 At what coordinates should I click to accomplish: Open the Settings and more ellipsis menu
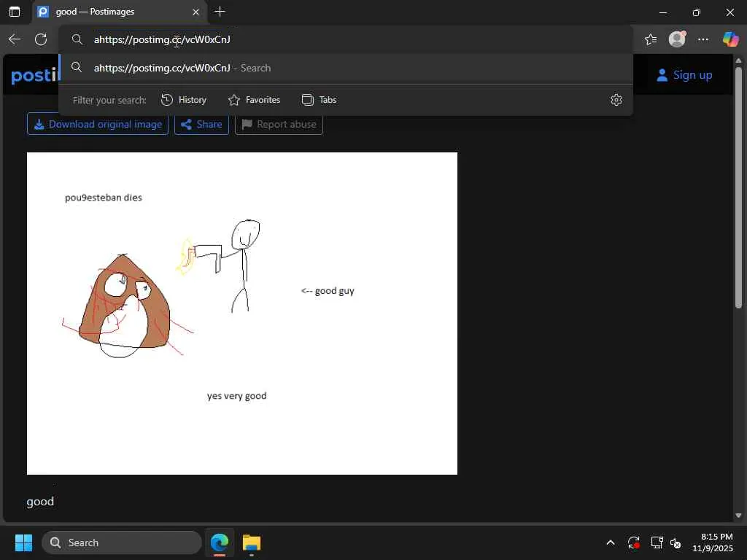click(703, 39)
